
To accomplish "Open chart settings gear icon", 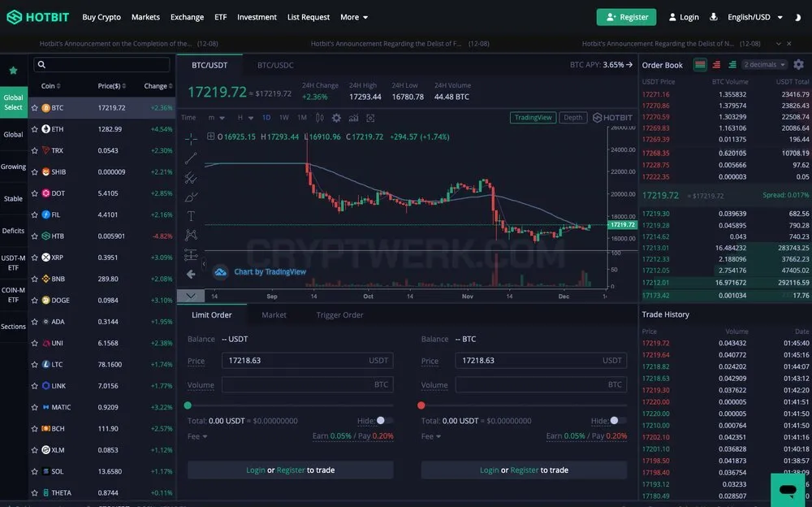I will tap(337, 118).
